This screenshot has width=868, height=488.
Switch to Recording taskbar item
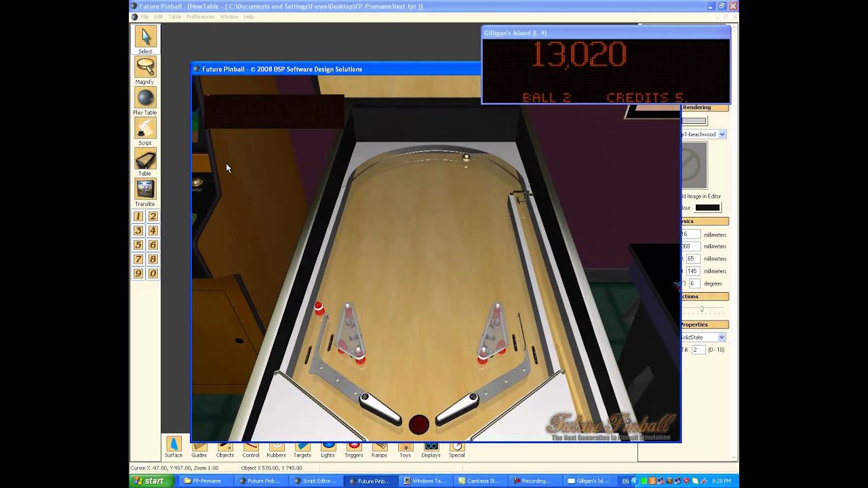(x=534, y=481)
